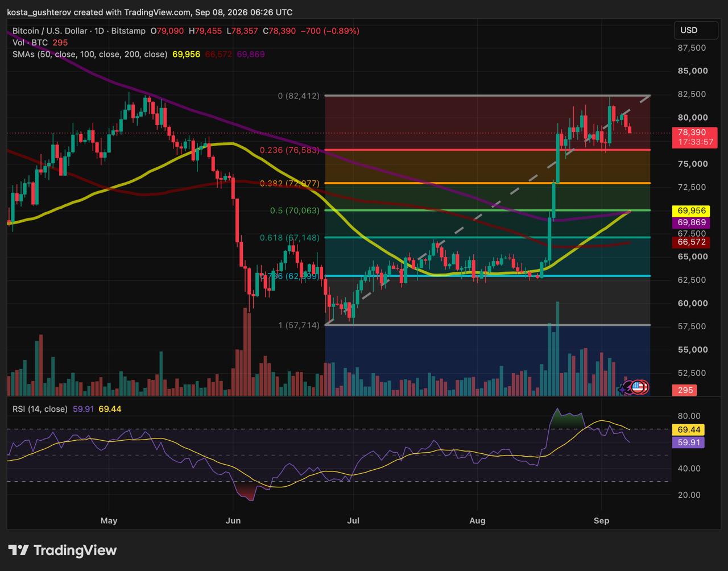Open the USD currency selector
Screen dimensions: 728x571
click(689, 30)
